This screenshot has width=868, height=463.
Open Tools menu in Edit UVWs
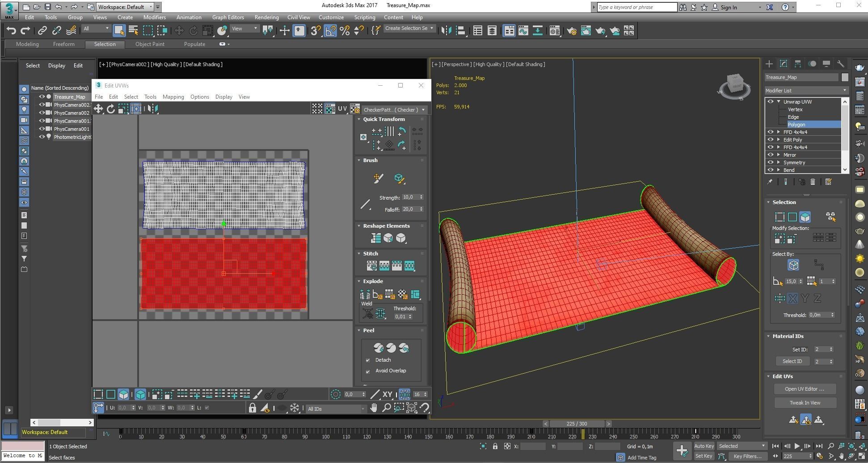click(x=150, y=97)
